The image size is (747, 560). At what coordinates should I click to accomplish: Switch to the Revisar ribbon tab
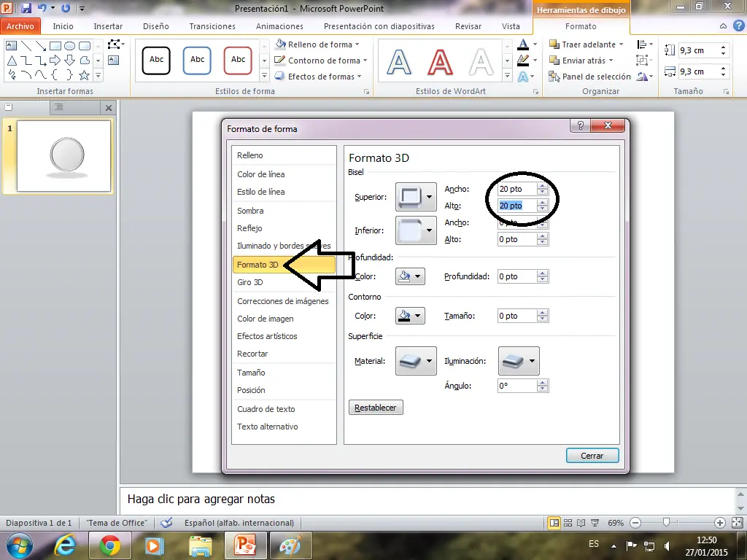tap(468, 26)
